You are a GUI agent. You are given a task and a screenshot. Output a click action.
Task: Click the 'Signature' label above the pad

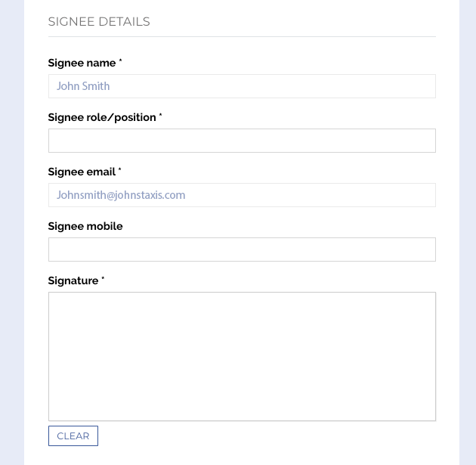[x=73, y=281]
